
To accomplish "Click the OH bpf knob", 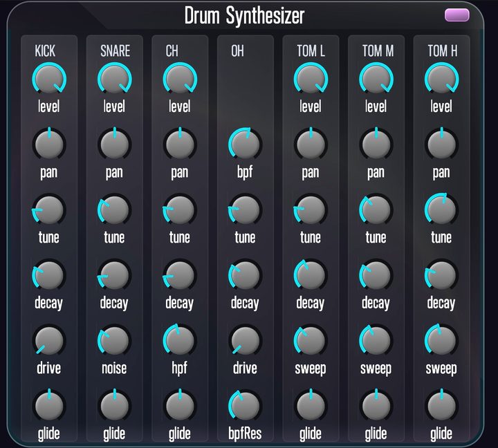I will point(245,144).
